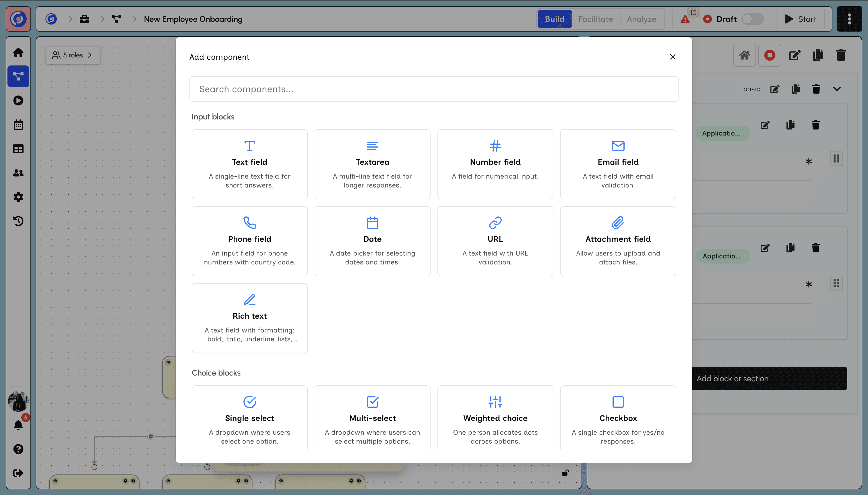Open the play runs sidebar icon
This screenshot has width=868, height=495.
pyautogui.click(x=18, y=100)
